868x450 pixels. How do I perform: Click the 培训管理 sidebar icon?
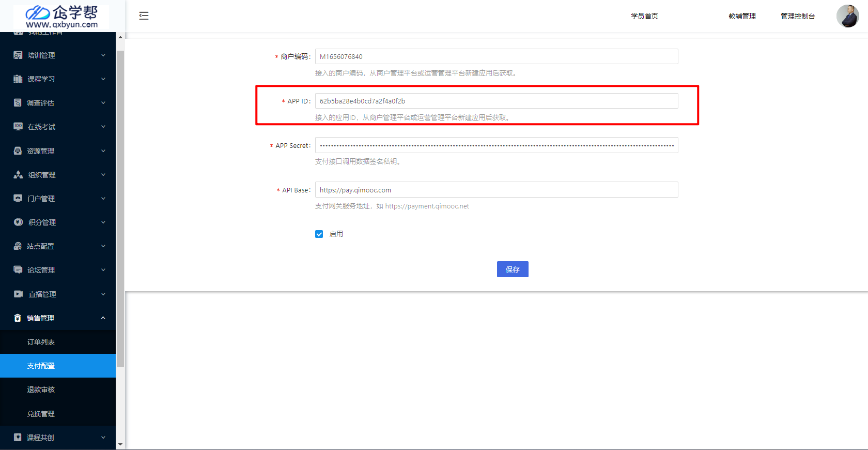18,55
